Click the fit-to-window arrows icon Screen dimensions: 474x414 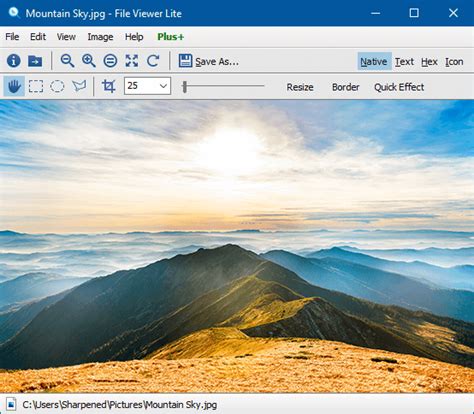pyautogui.click(x=132, y=61)
